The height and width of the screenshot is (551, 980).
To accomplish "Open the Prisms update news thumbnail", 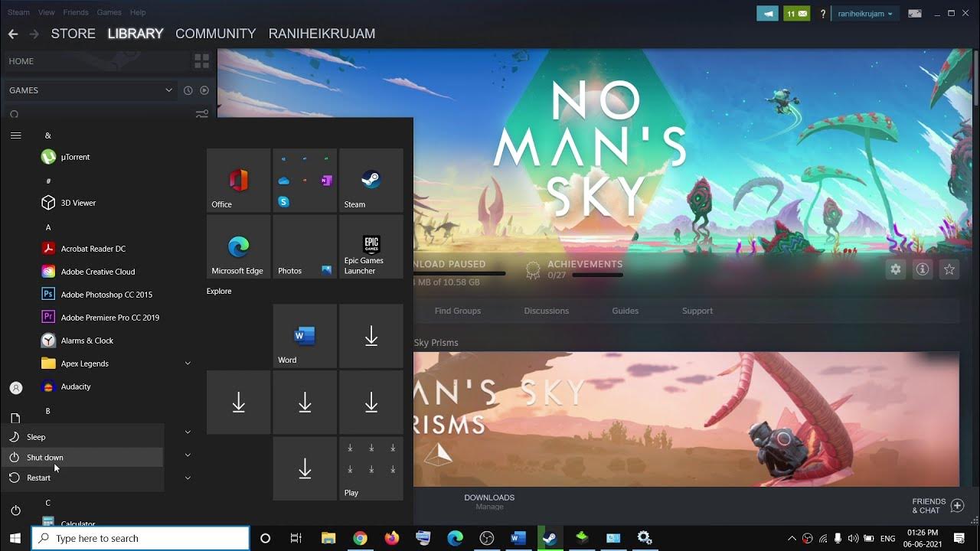I will click(x=686, y=419).
